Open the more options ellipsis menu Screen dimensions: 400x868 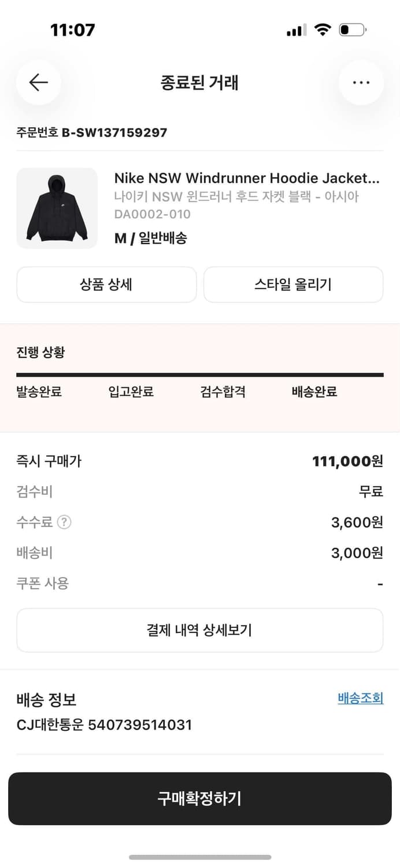(x=361, y=82)
